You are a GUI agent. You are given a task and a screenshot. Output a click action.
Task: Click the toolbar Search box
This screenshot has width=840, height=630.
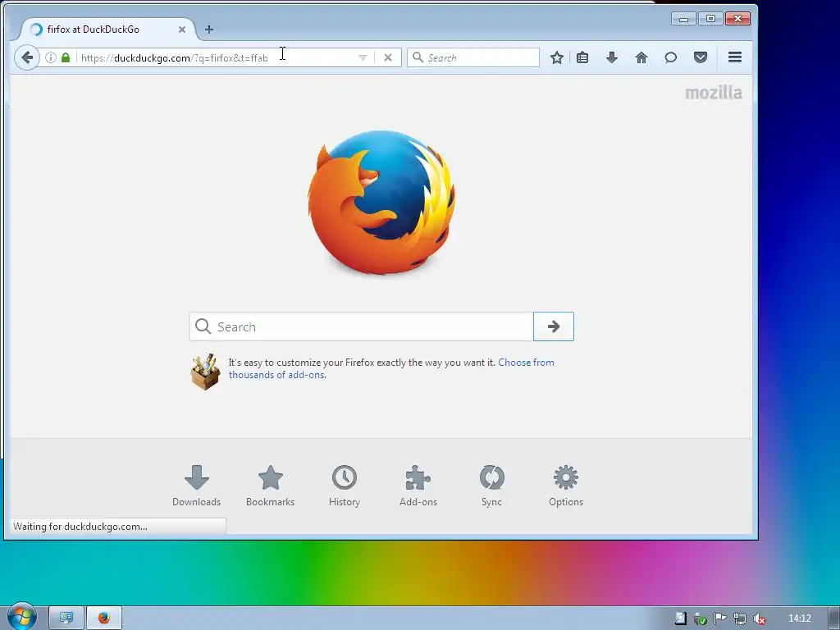473,57
